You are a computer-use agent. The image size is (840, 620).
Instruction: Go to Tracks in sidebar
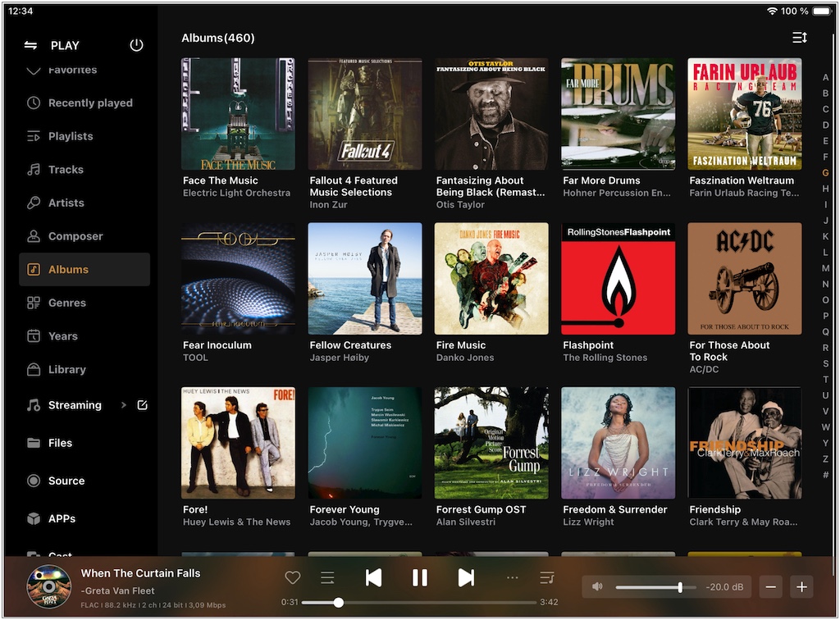tap(84, 169)
